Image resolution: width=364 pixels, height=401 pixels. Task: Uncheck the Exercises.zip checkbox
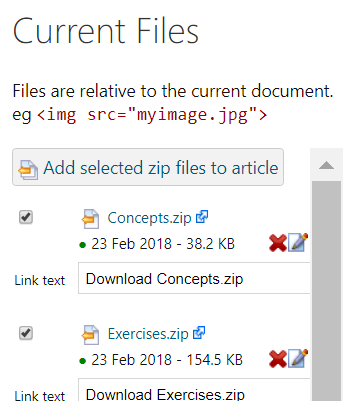[x=26, y=333]
